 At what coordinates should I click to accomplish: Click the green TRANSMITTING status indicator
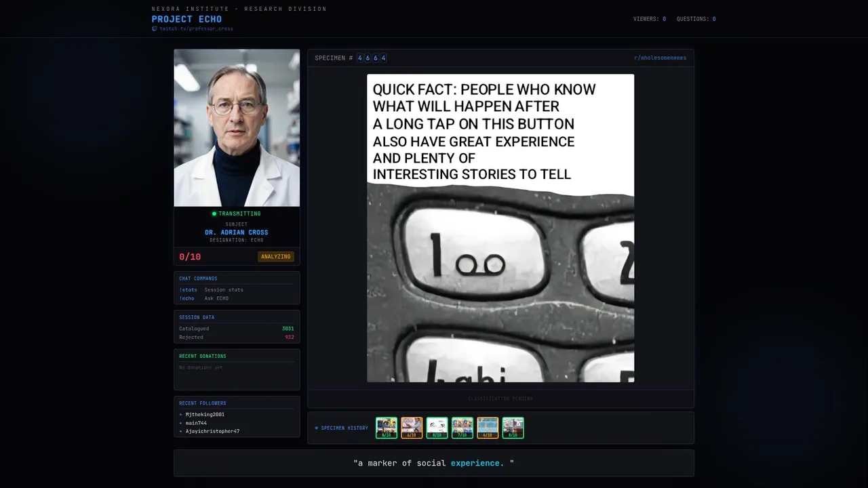236,213
